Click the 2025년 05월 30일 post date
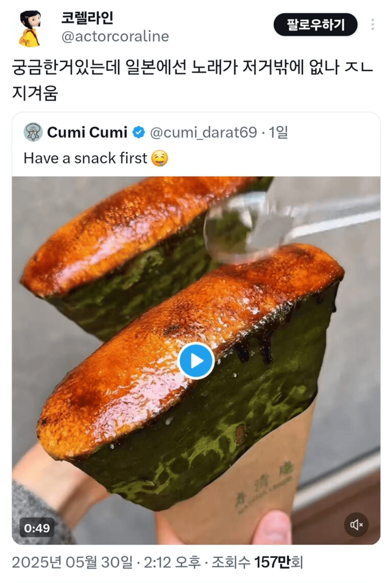The height and width of the screenshot is (583, 392). click(x=73, y=562)
